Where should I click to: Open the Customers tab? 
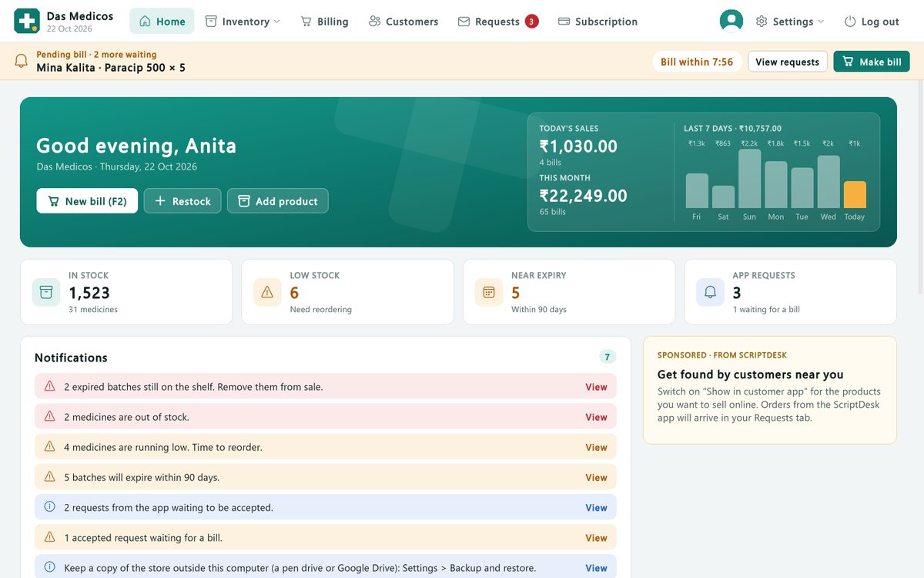[x=403, y=22]
